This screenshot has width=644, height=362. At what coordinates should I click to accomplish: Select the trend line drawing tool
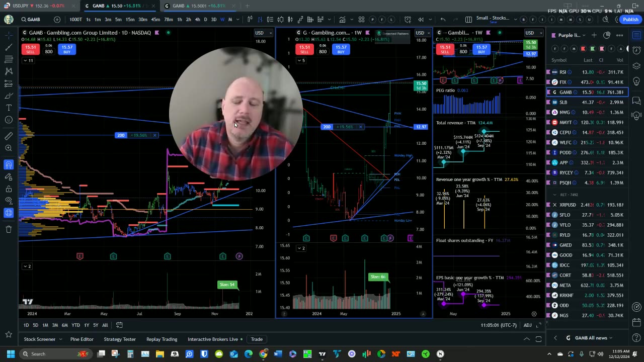pyautogui.click(x=9, y=47)
